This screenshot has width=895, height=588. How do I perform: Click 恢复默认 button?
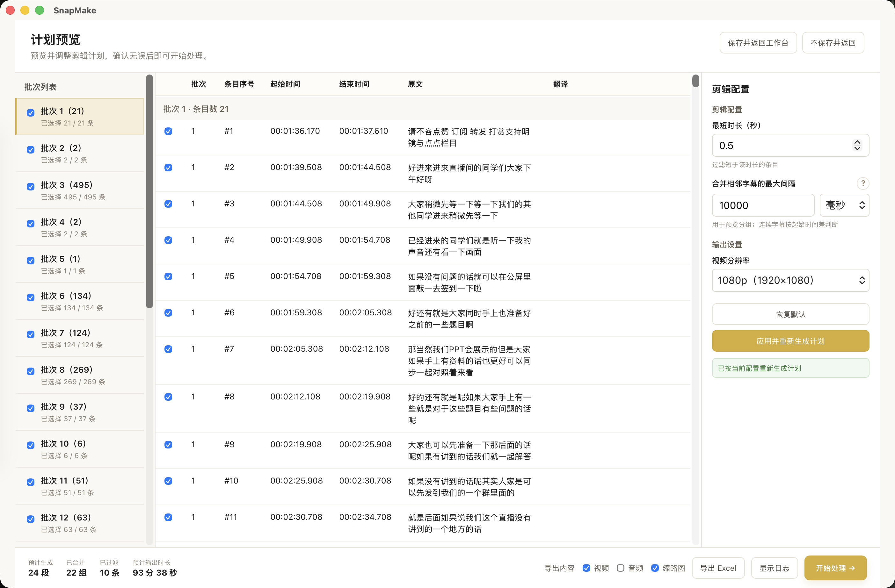point(790,314)
